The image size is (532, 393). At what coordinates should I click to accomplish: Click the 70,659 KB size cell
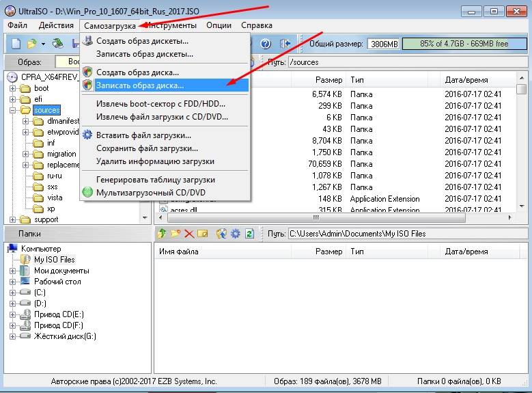[x=324, y=164]
